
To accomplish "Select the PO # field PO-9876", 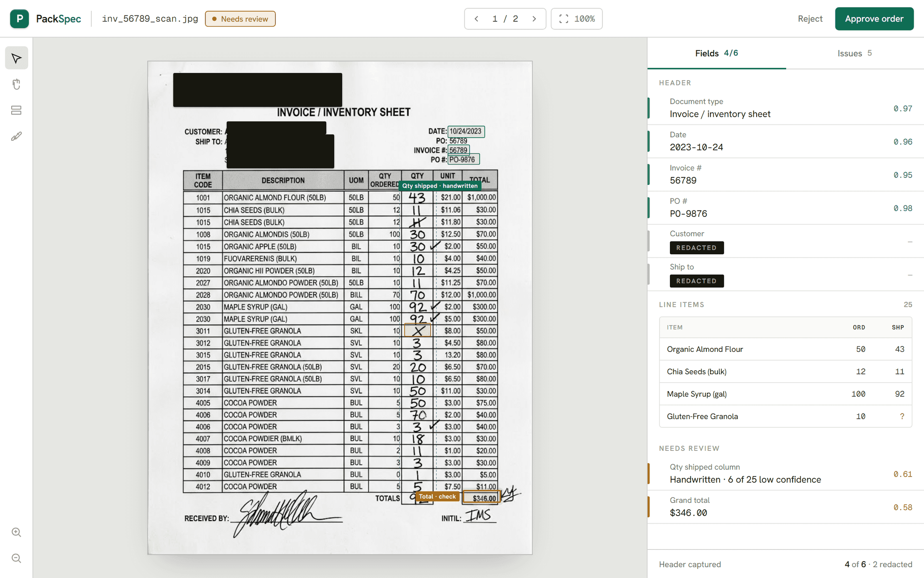I will point(785,208).
